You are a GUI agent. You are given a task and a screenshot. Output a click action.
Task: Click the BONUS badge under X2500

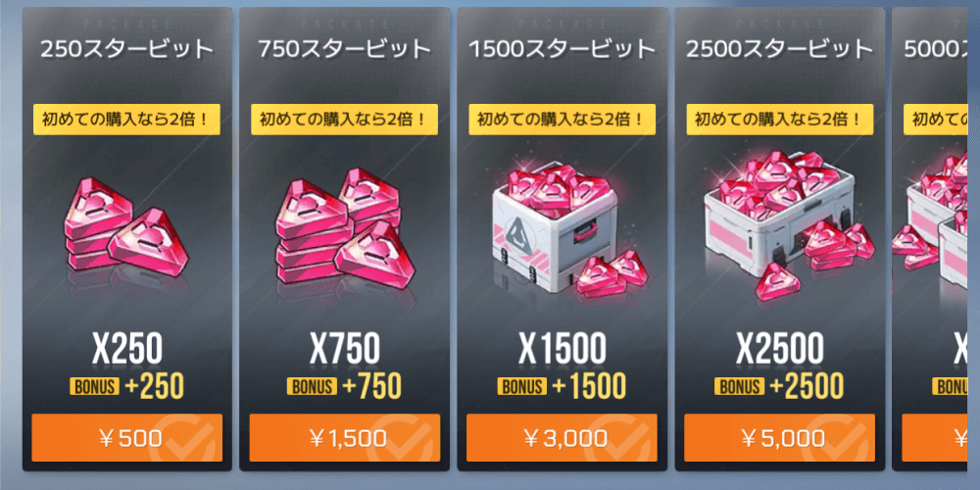[x=741, y=387]
